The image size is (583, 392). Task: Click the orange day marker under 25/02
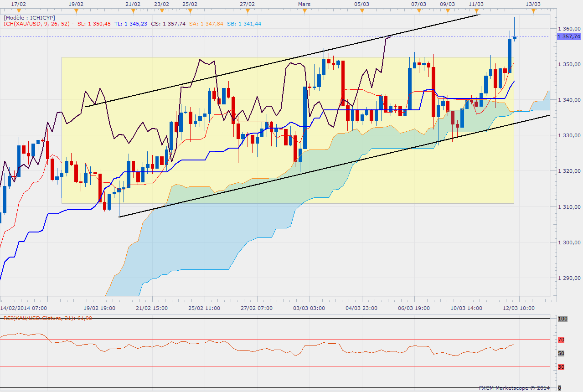point(190,11)
